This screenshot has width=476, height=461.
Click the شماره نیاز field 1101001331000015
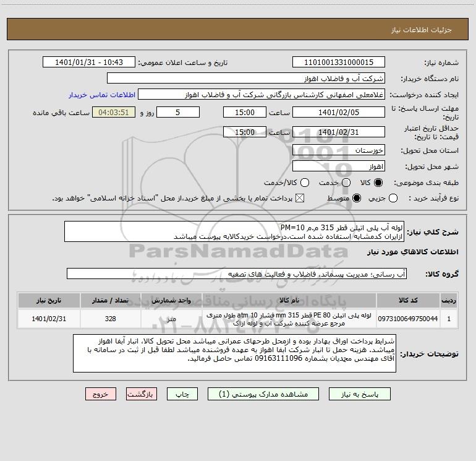coord(339,62)
